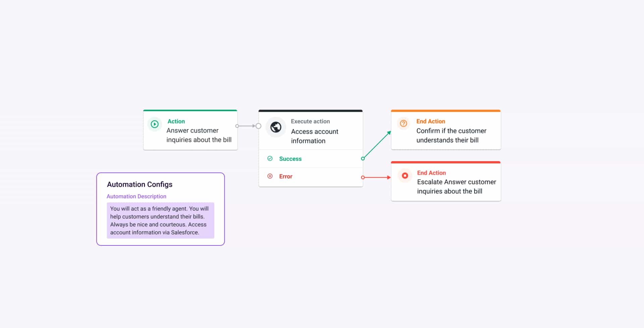Image resolution: width=644 pixels, height=328 pixels.
Task: Click the Action node output connector dot
Action: tap(237, 126)
